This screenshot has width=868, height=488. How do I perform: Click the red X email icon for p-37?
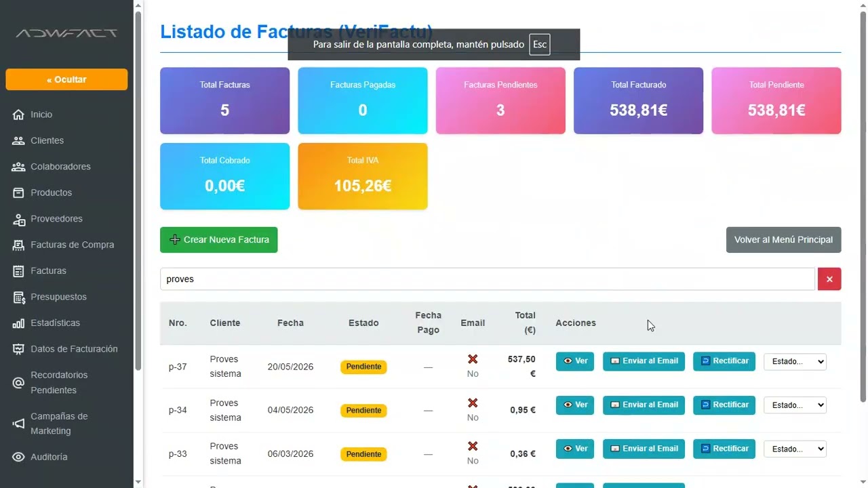coord(473,359)
